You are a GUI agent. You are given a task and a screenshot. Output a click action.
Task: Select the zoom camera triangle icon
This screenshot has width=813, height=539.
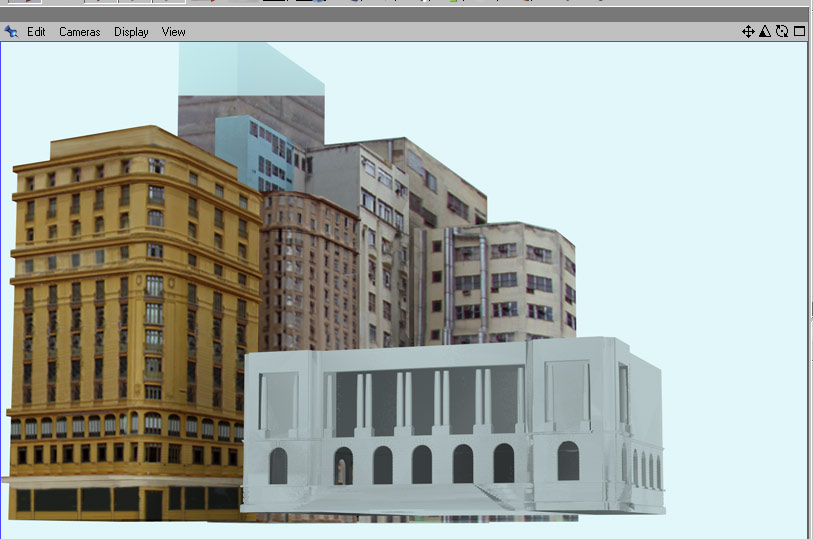(765, 32)
